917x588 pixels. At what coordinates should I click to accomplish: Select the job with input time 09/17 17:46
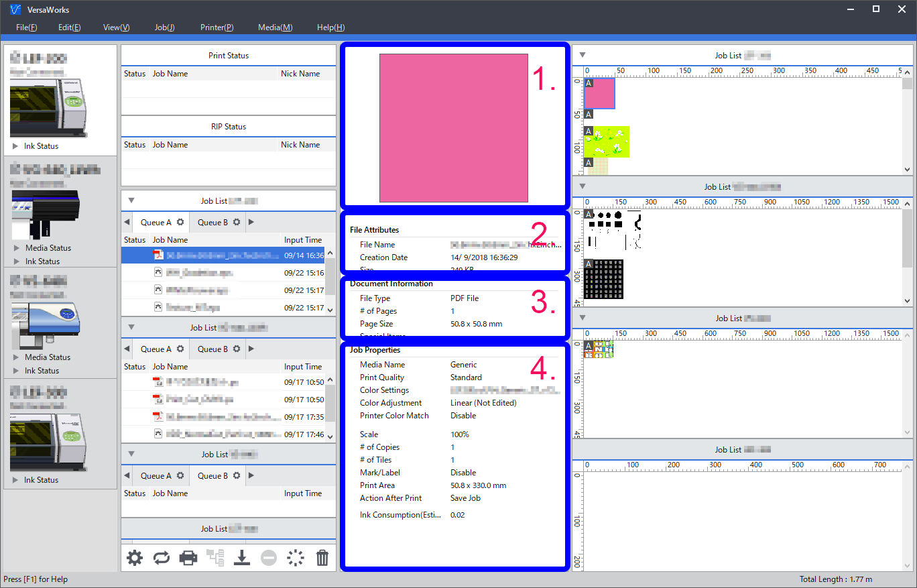(x=221, y=434)
